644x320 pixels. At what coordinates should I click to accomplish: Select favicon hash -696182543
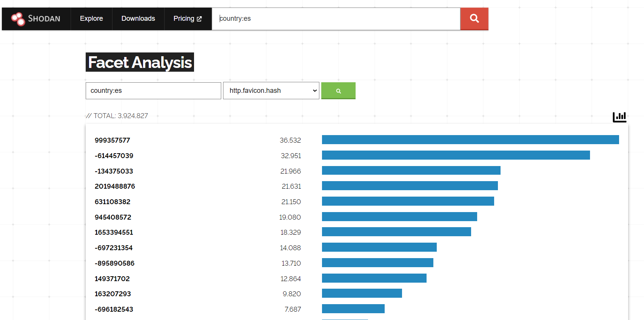point(114,309)
